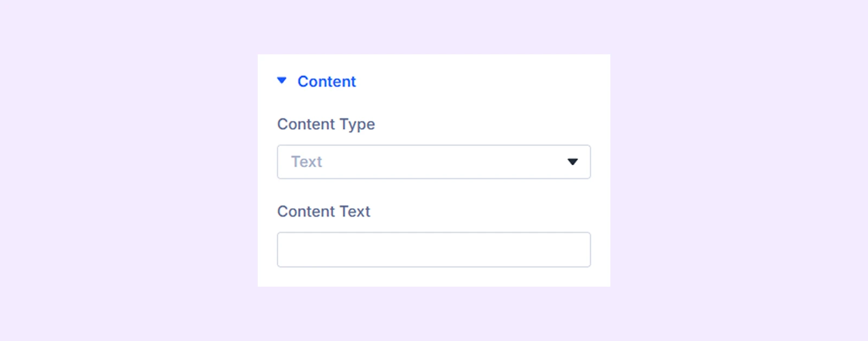Click the Content Type field label
This screenshot has height=341, width=868.
[326, 124]
